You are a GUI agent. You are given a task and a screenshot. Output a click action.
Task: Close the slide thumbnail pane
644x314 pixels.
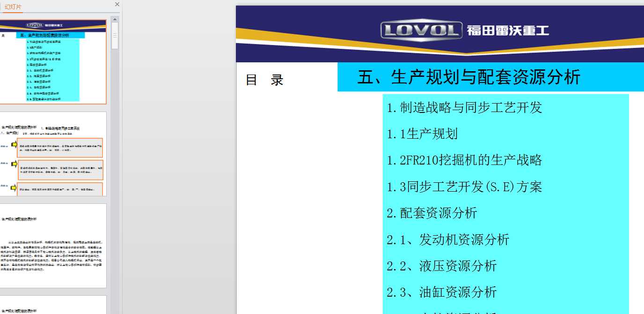pos(117,4)
